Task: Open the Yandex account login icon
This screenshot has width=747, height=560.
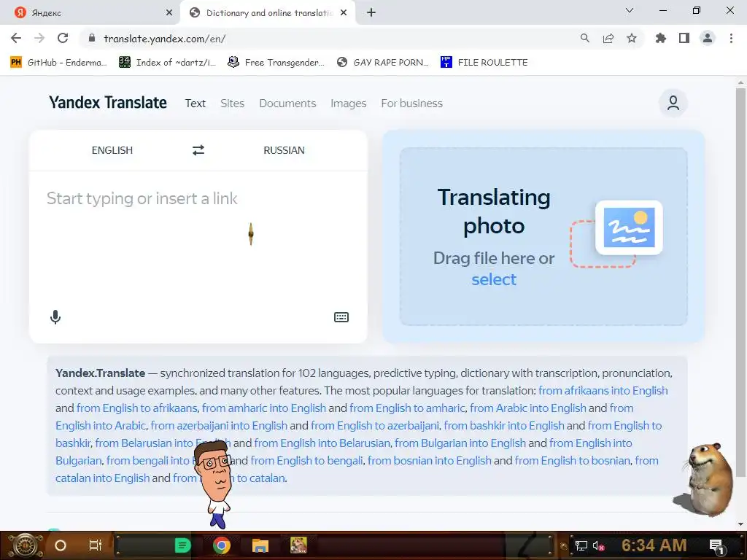Action: tap(673, 103)
